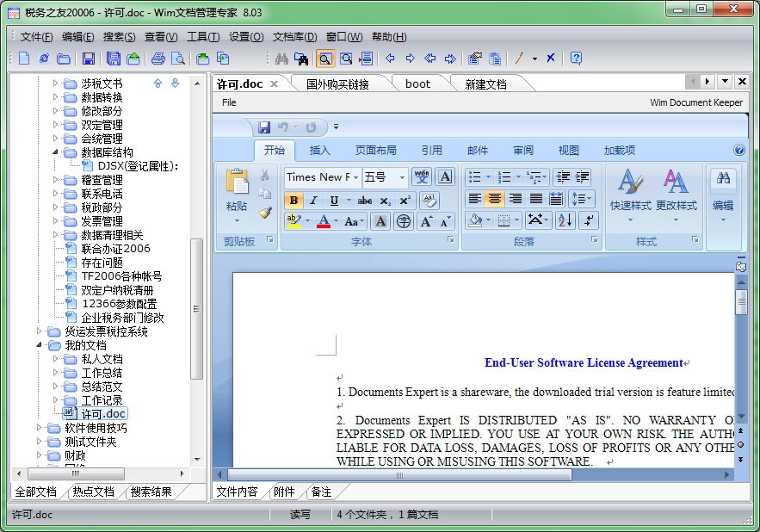Switch to the 国外购买链接 tab

pyautogui.click(x=337, y=84)
